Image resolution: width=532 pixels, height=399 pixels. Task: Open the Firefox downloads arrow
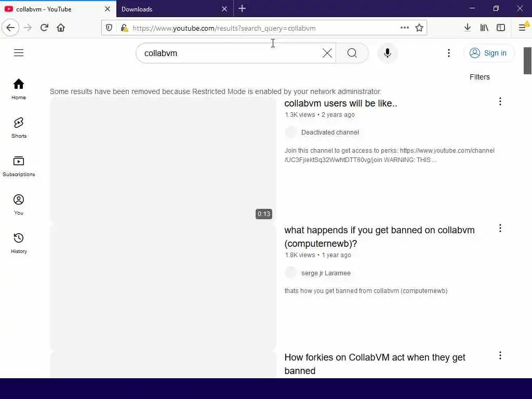tap(468, 28)
